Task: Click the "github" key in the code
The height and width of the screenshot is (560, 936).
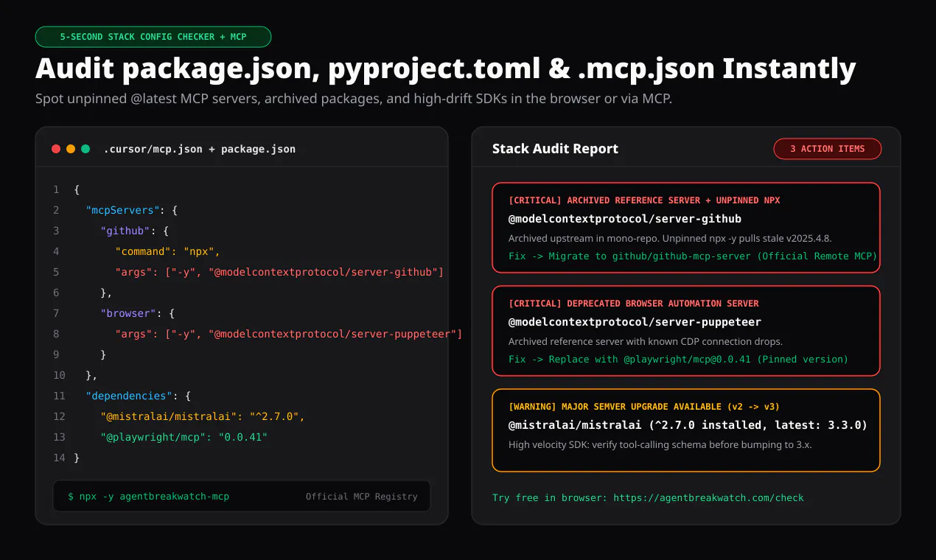Action: pyautogui.click(x=127, y=231)
